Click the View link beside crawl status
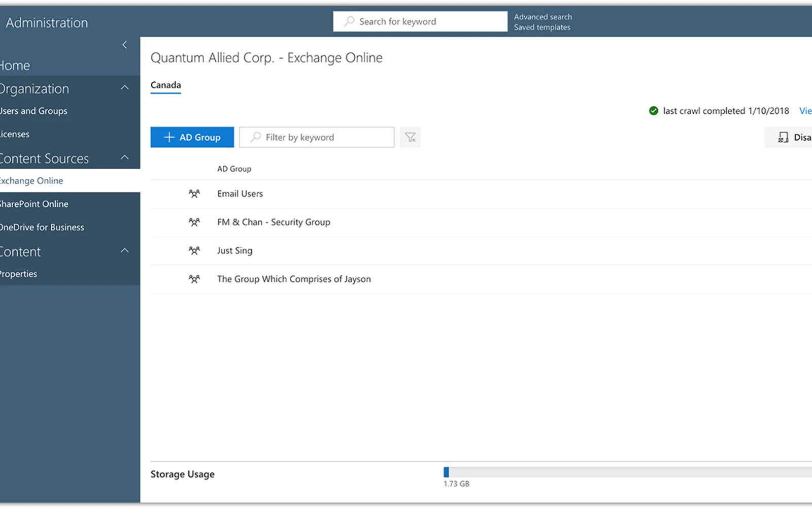This screenshot has width=812, height=508. pos(805,111)
